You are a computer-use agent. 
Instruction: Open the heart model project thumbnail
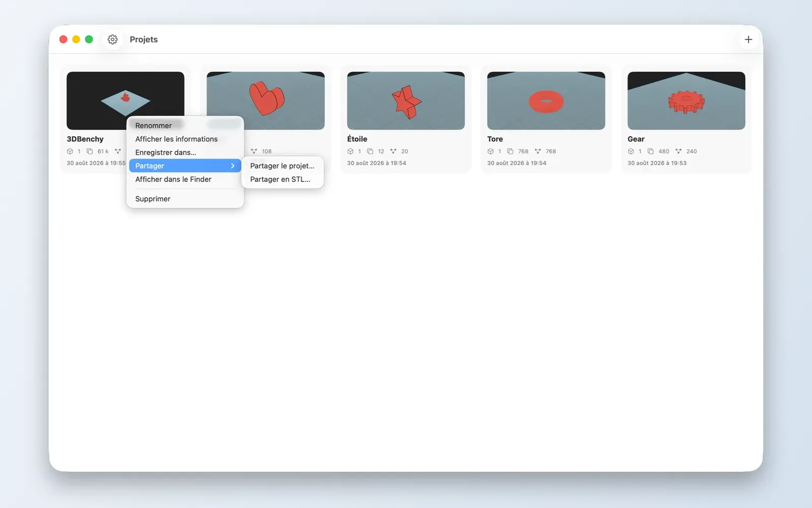point(265,101)
